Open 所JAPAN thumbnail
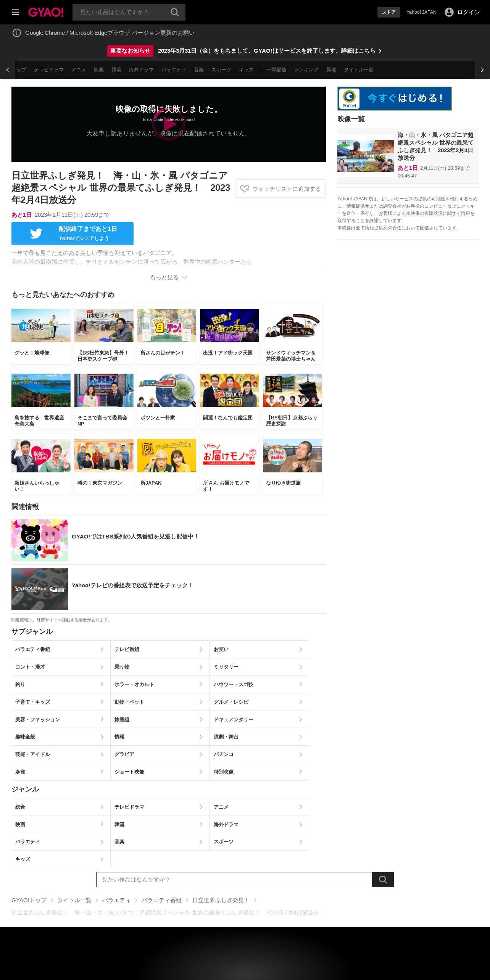The height and width of the screenshot is (980, 490). (167, 456)
